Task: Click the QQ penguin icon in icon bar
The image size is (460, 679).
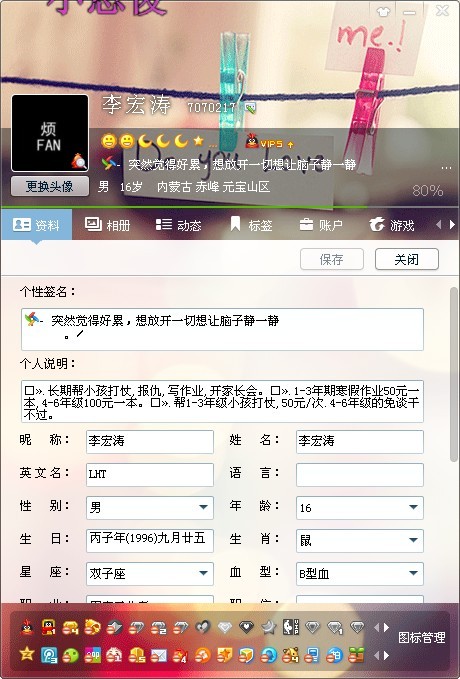Action: 28,627
